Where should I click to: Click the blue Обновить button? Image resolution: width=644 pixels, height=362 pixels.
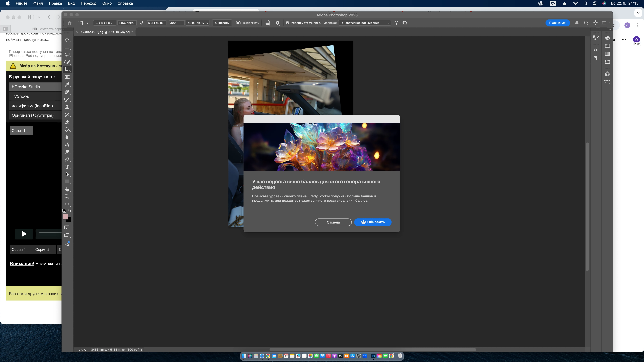[372, 222]
